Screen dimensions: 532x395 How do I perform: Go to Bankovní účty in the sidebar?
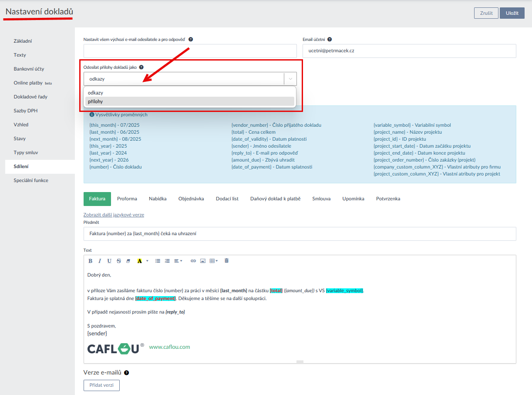pyautogui.click(x=29, y=69)
